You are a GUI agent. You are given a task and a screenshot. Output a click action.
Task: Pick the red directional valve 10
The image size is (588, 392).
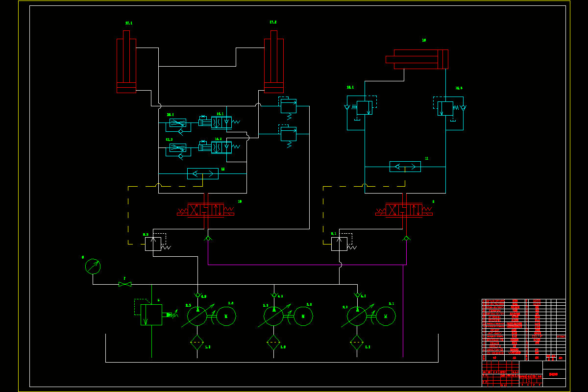(205, 210)
